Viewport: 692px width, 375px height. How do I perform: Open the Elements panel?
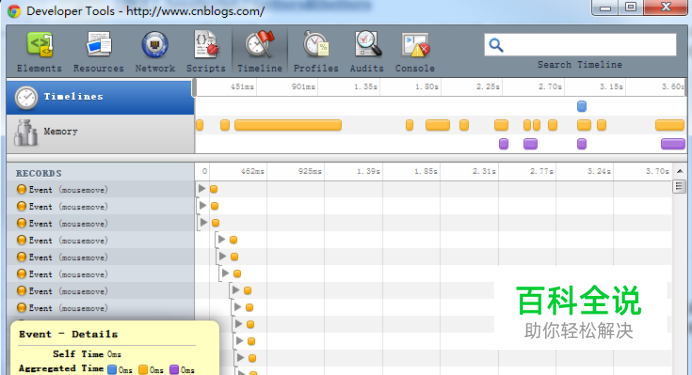39,52
